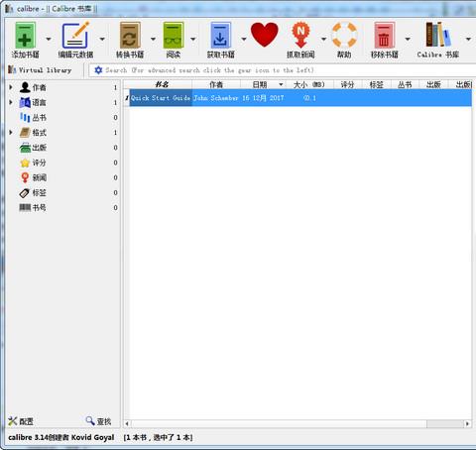Click the horizontal scrollbar left arrow
The height and width of the screenshot is (450, 476).
tap(127, 423)
